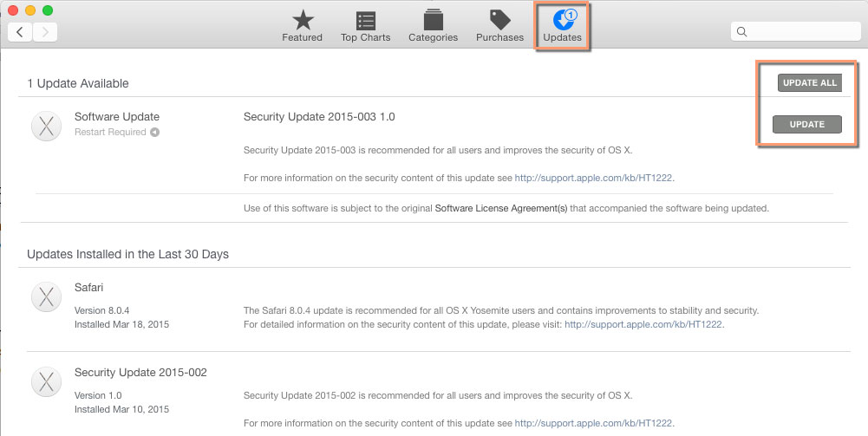This screenshot has width=868, height=436.
Task: Click the forward navigation arrow
Action: [x=45, y=32]
